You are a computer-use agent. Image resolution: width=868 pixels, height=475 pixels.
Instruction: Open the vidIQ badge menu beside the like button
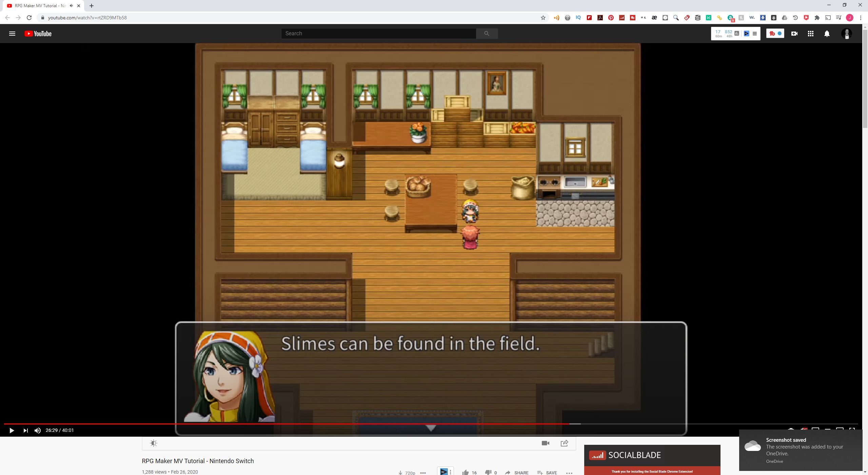(445, 471)
